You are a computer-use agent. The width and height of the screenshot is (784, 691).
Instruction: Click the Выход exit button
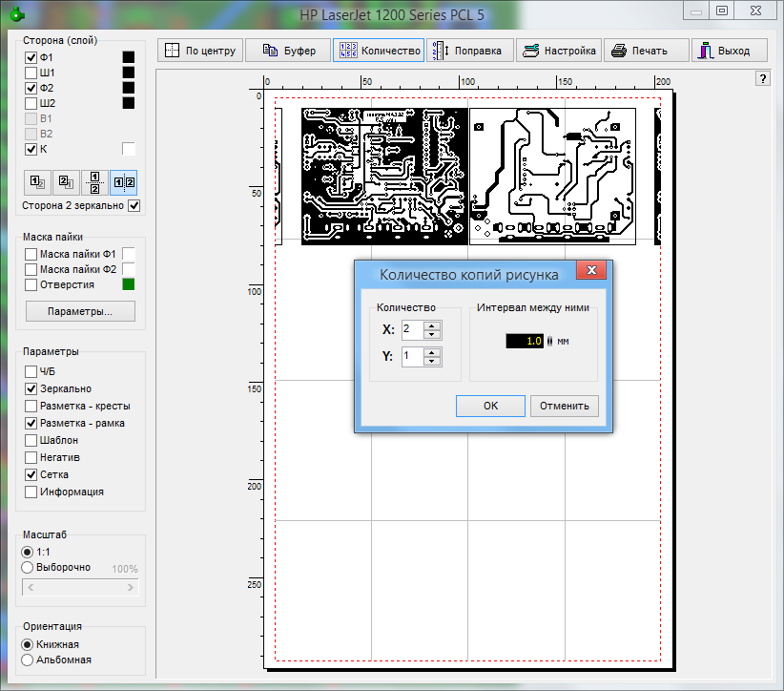tap(729, 51)
